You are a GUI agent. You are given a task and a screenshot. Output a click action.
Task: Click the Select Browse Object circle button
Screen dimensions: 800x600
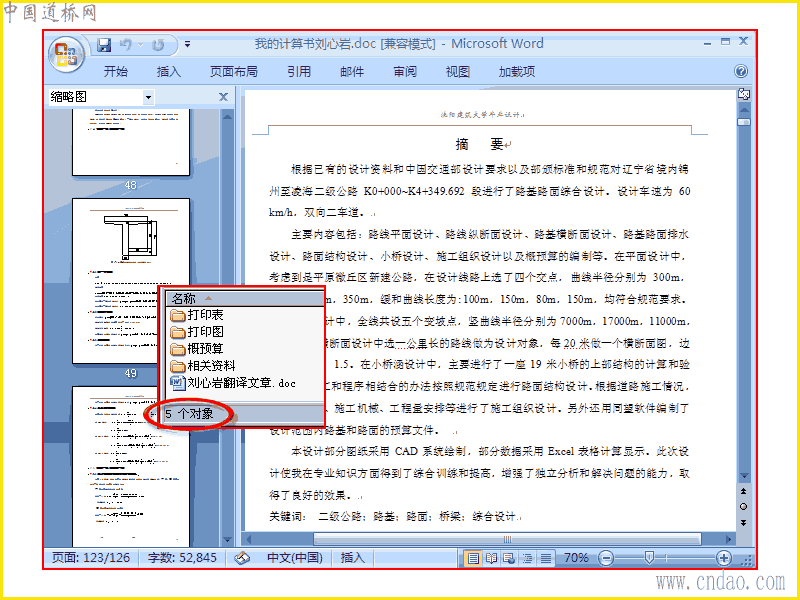pyautogui.click(x=743, y=506)
